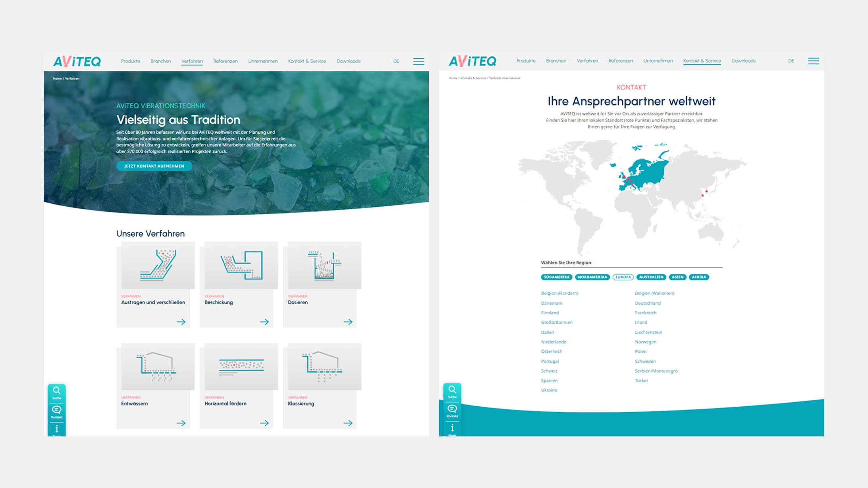Open Großbritannien contact link
This screenshot has height=488, width=868.
(x=557, y=322)
